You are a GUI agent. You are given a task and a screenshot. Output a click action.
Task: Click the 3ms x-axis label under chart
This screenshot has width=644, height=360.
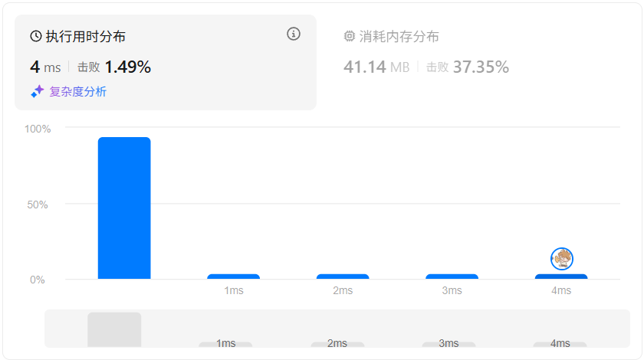(452, 290)
